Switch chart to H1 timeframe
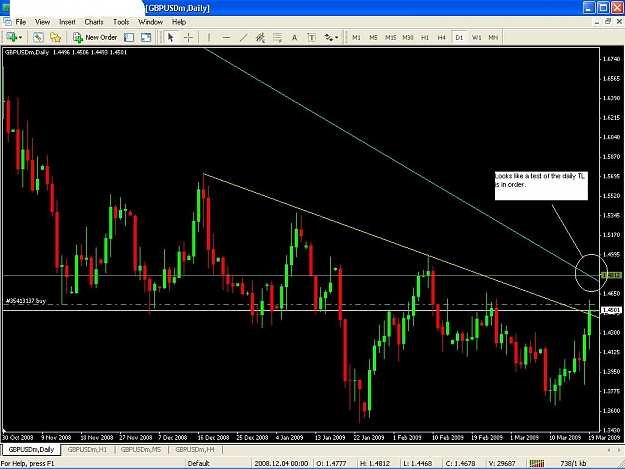The image size is (625, 469). click(425, 37)
